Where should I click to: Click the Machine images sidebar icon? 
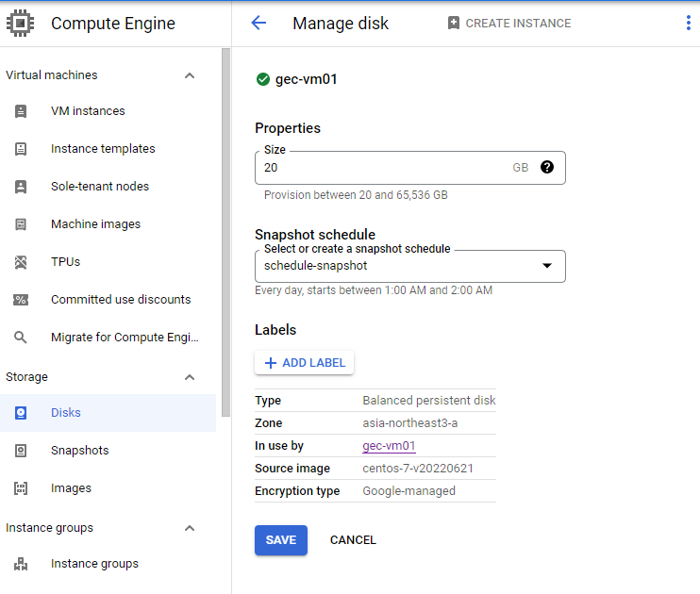[21, 224]
